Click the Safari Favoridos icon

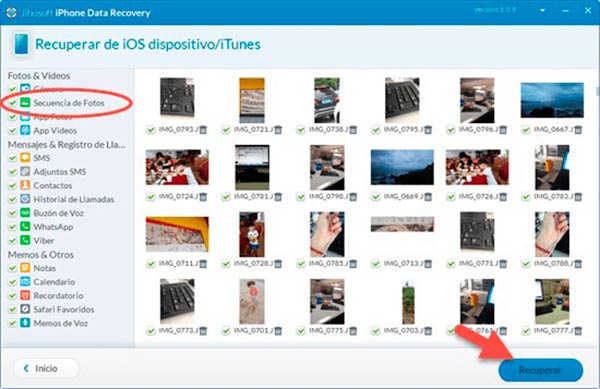25,309
